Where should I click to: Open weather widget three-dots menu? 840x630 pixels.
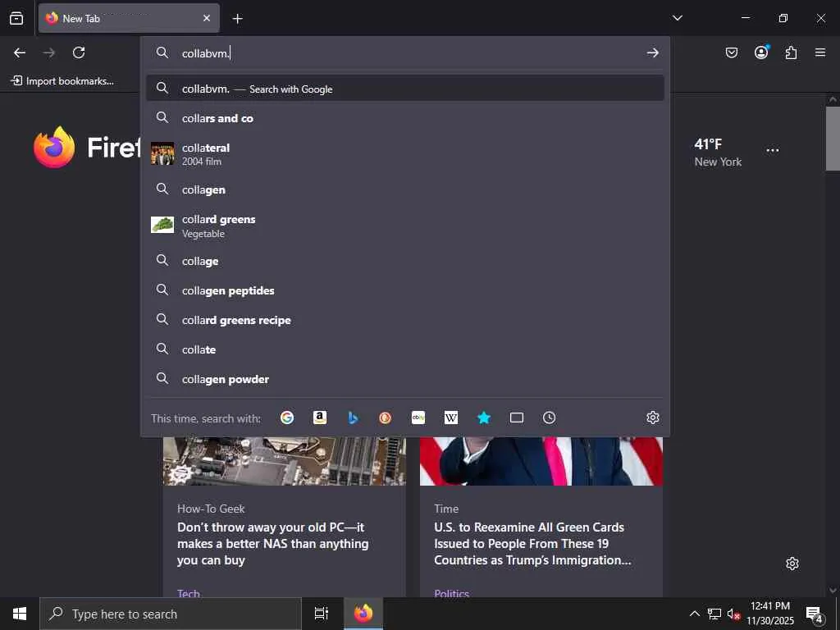click(x=773, y=151)
